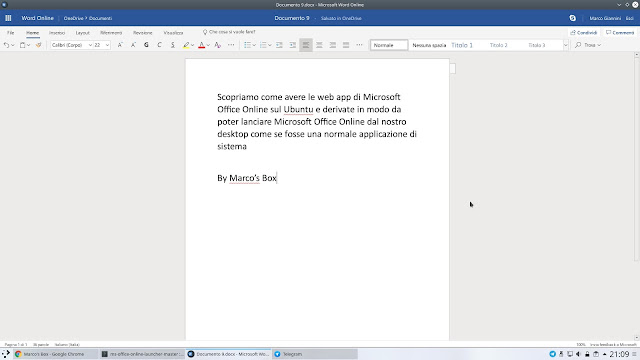Apply the Titolo 1 style
640x360 pixels.
click(x=462, y=45)
